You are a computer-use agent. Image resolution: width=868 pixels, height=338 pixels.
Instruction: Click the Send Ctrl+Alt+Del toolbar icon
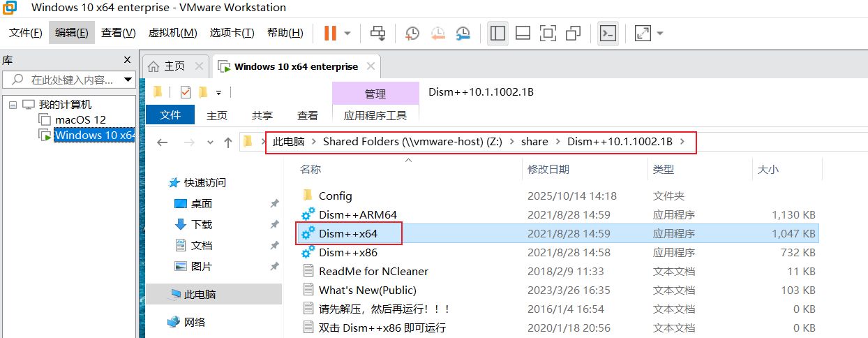[x=377, y=33]
